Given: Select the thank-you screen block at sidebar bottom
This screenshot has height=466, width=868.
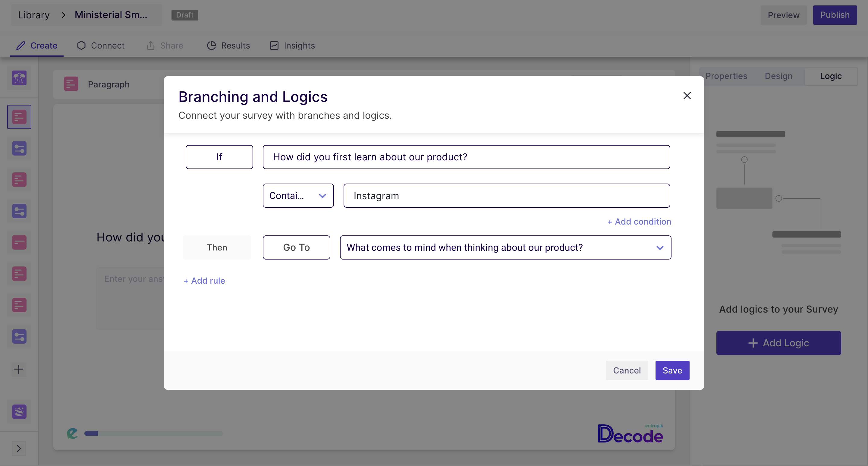Looking at the screenshot, I should pos(19,412).
